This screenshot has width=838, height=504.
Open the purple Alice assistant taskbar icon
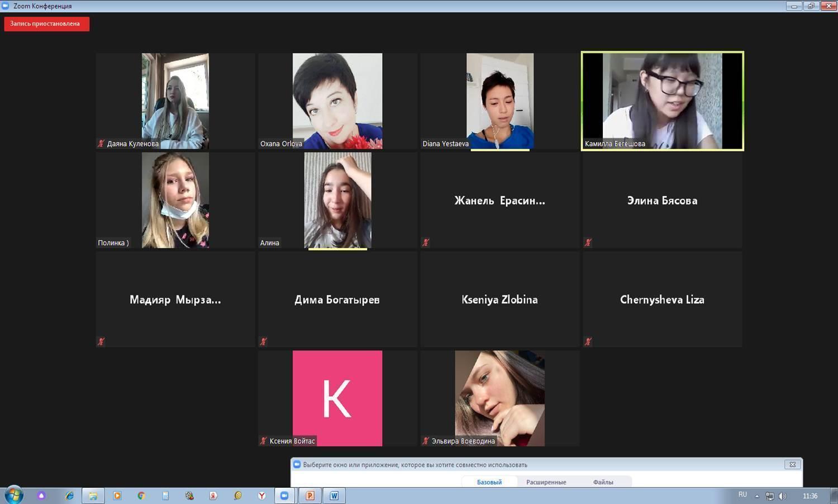[41, 496]
